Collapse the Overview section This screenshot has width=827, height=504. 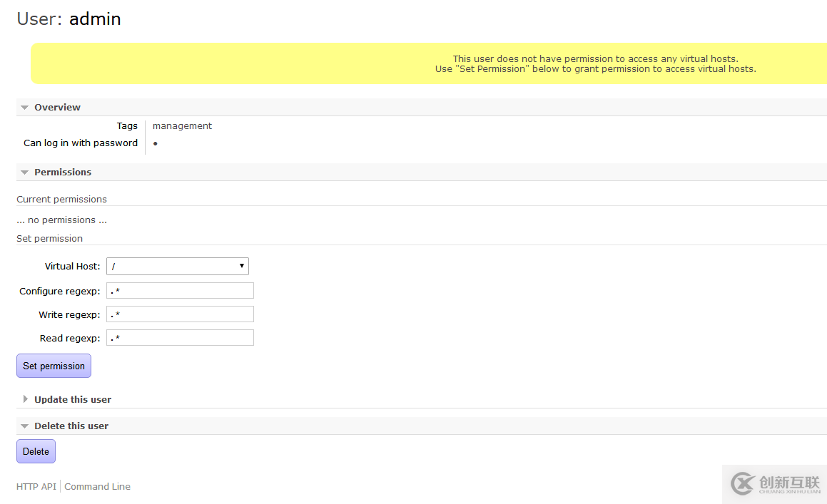[57, 107]
